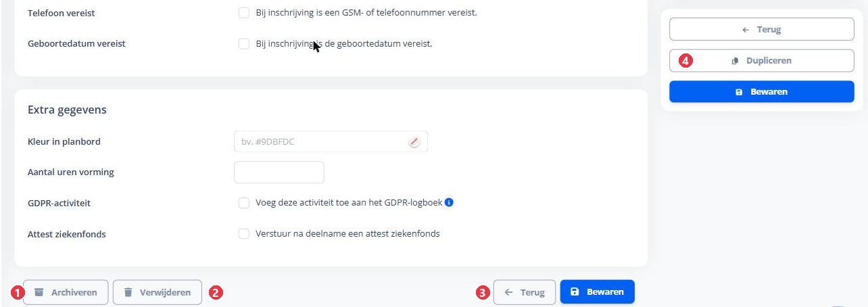Screen dimensions: 868x307
Task: Click the back arrow on bottom Terug
Action: (509, 293)
